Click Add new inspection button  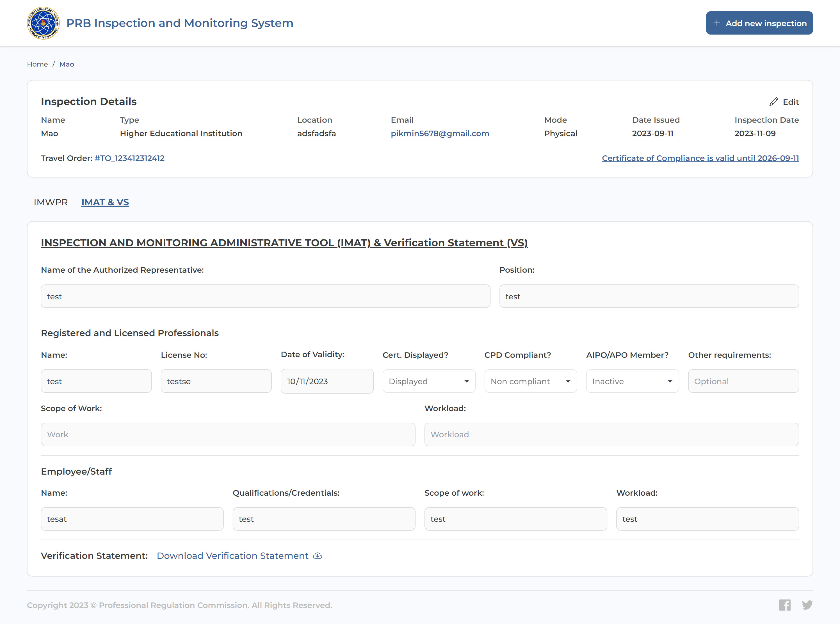[759, 23]
